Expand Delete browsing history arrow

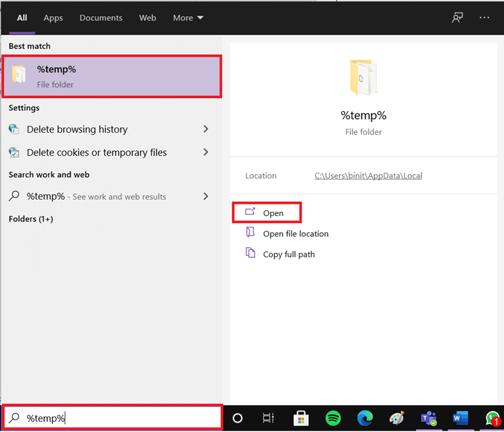pos(206,129)
